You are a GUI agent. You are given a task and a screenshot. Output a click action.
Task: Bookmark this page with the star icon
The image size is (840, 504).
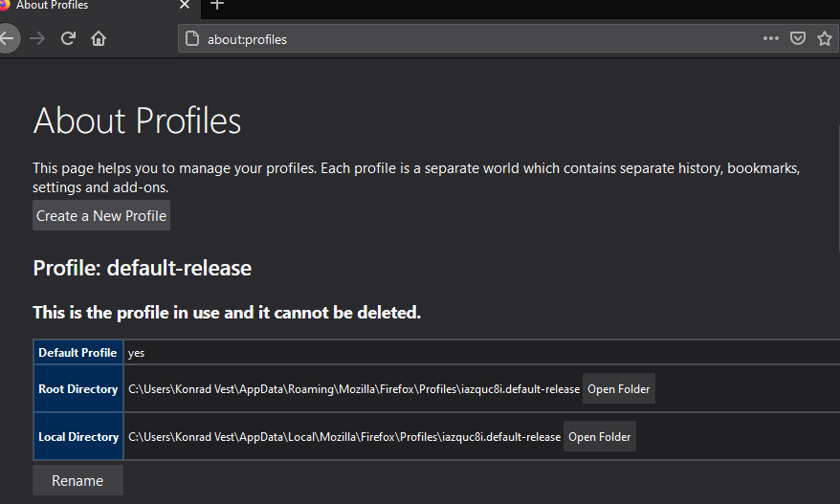(824, 39)
